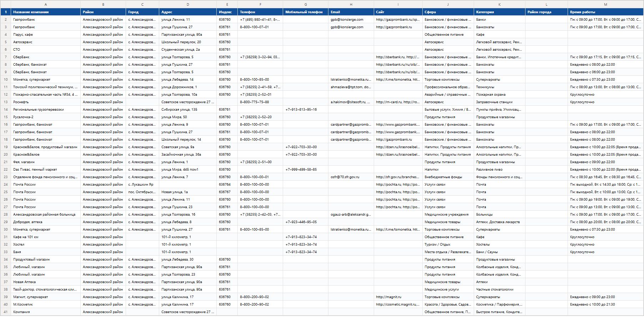Click email 'osfr@70.sfr.gov.ru'
This screenshot has width=644, height=322.
351,177
